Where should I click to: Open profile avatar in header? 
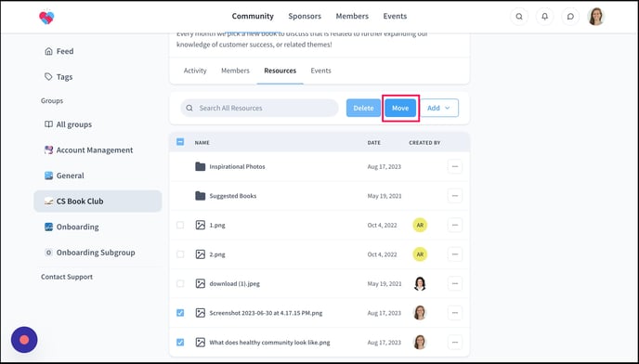coord(595,17)
